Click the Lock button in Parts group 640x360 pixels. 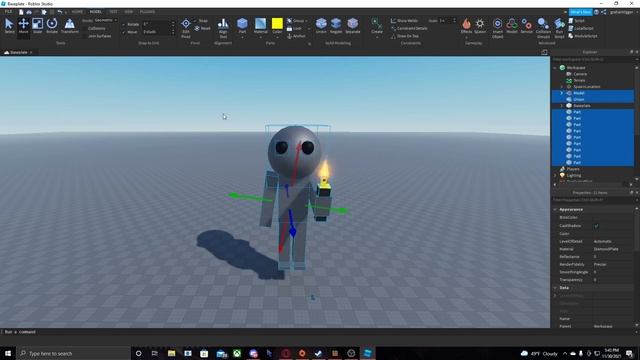[295, 29]
